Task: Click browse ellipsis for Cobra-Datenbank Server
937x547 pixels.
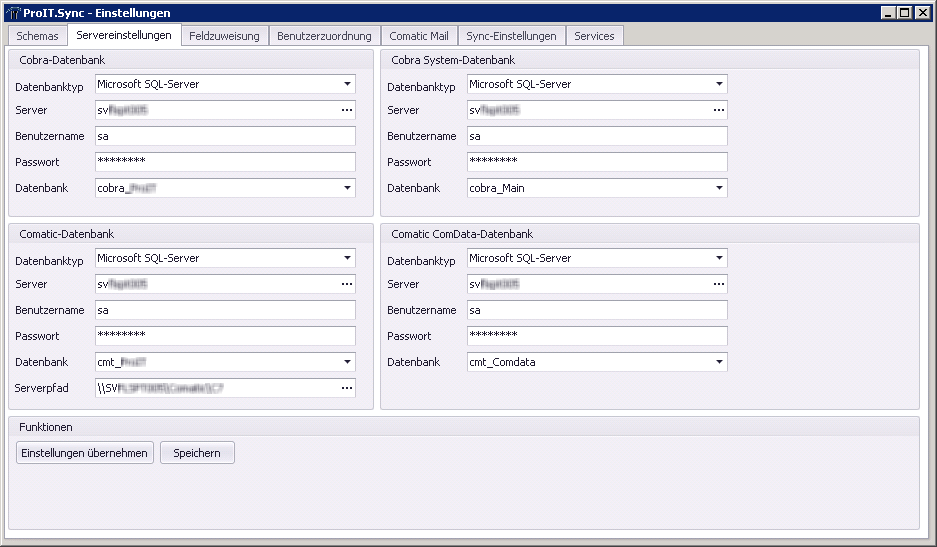Action: [346, 110]
